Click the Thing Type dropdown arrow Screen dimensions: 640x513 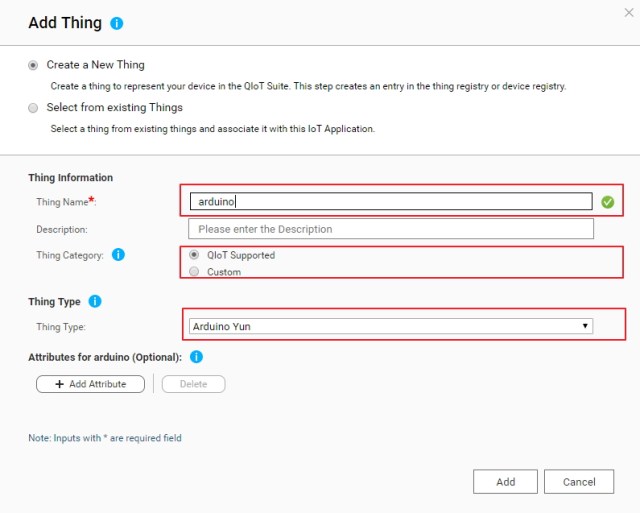[585, 326]
